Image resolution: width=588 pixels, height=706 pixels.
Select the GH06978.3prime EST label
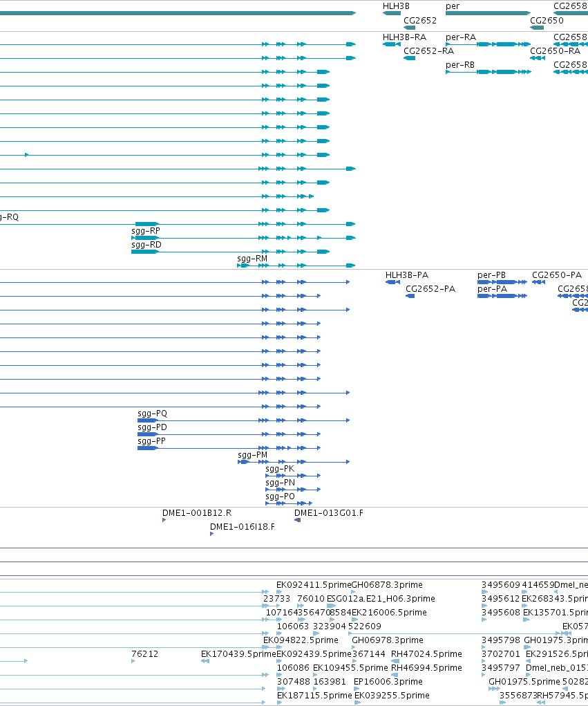tap(388, 640)
